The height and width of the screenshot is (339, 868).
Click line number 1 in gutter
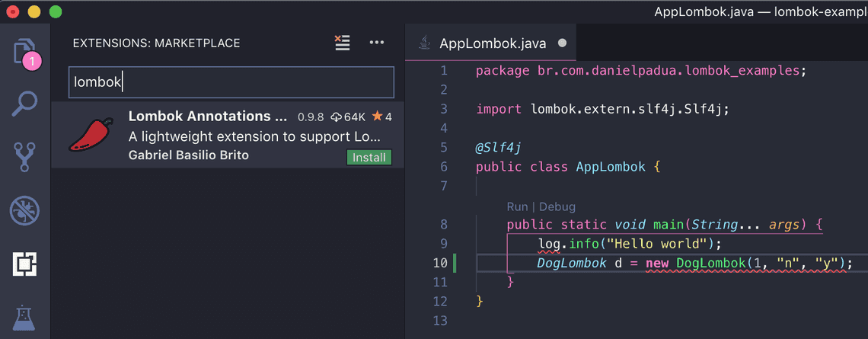tap(443, 72)
